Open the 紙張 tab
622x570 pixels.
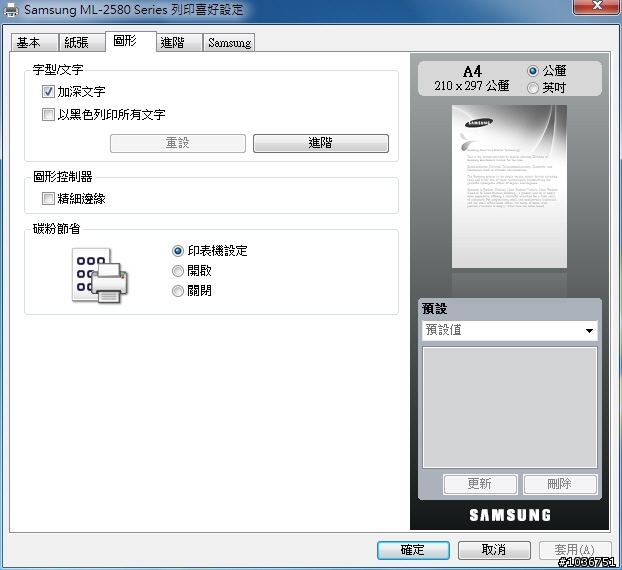coord(82,42)
